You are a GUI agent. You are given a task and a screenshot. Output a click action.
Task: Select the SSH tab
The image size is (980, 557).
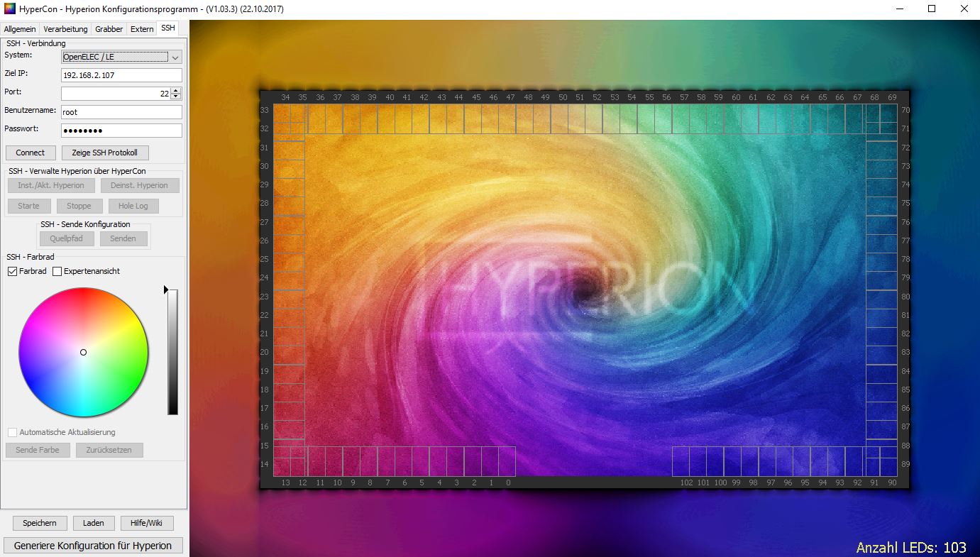pos(167,28)
